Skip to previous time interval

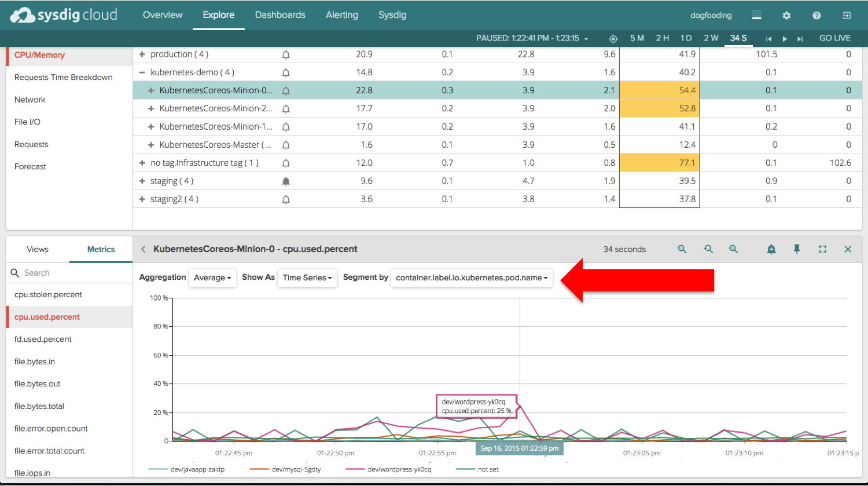(x=768, y=39)
